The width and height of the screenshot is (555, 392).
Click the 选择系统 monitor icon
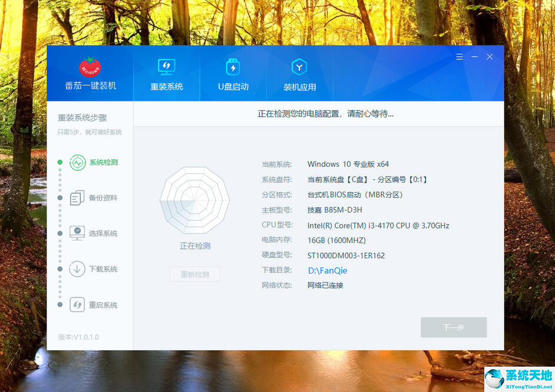coord(77,233)
